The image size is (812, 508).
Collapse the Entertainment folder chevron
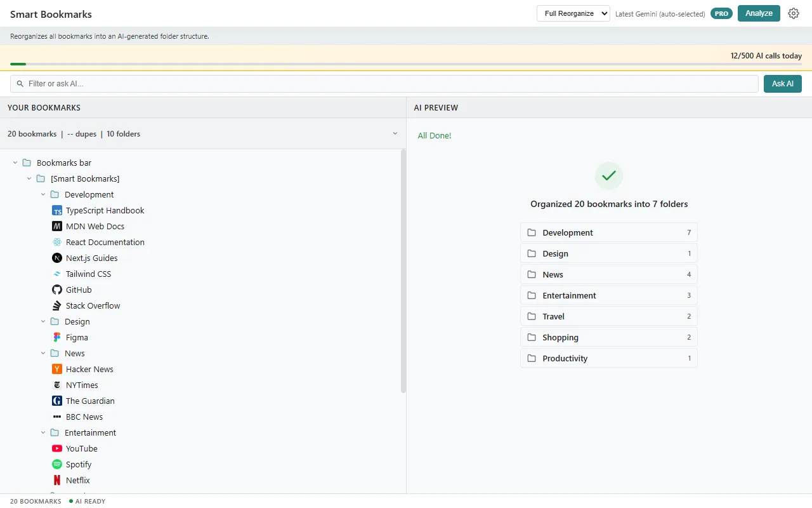(x=43, y=432)
